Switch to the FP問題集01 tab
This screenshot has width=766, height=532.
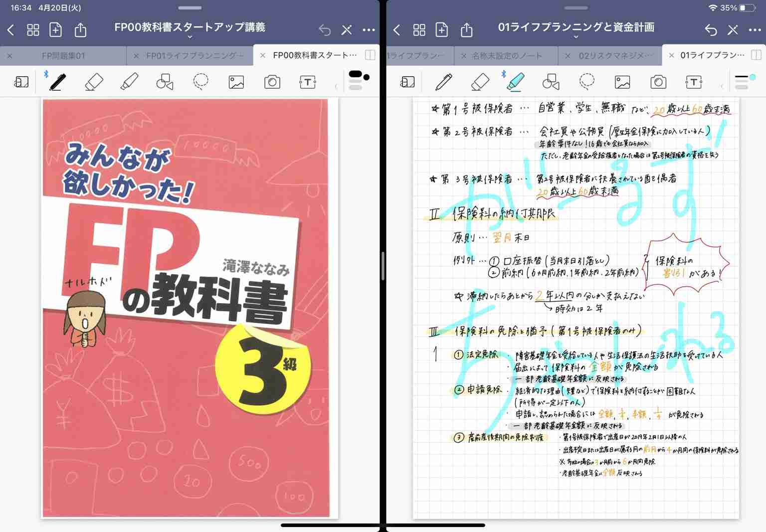tap(63, 56)
